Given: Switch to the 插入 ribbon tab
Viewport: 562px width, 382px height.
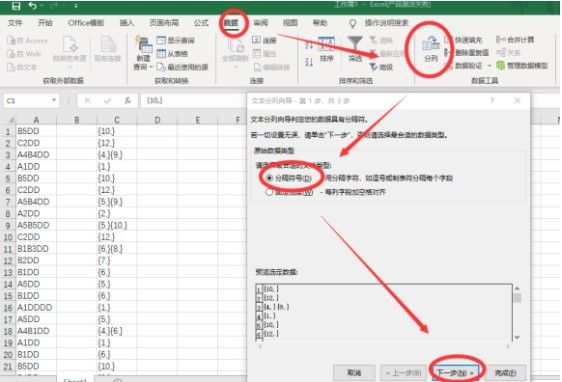Looking at the screenshot, I should pos(127,23).
